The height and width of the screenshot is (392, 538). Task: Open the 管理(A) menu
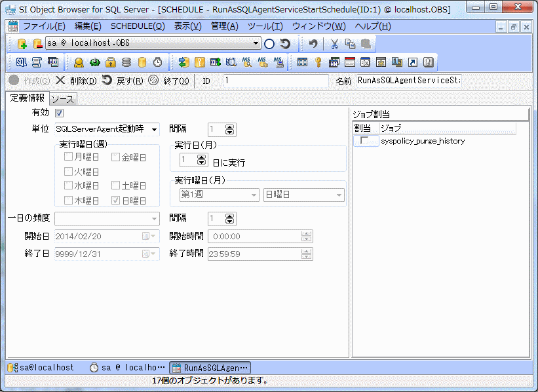pyautogui.click(x=224, y=26)
